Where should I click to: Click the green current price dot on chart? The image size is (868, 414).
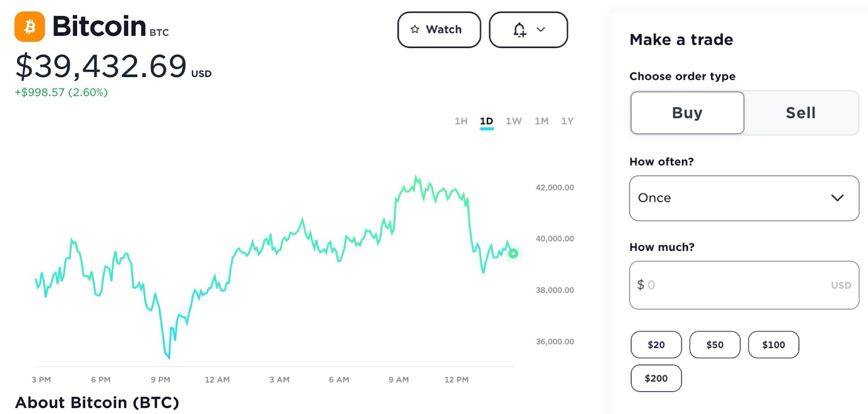[513, 253]
